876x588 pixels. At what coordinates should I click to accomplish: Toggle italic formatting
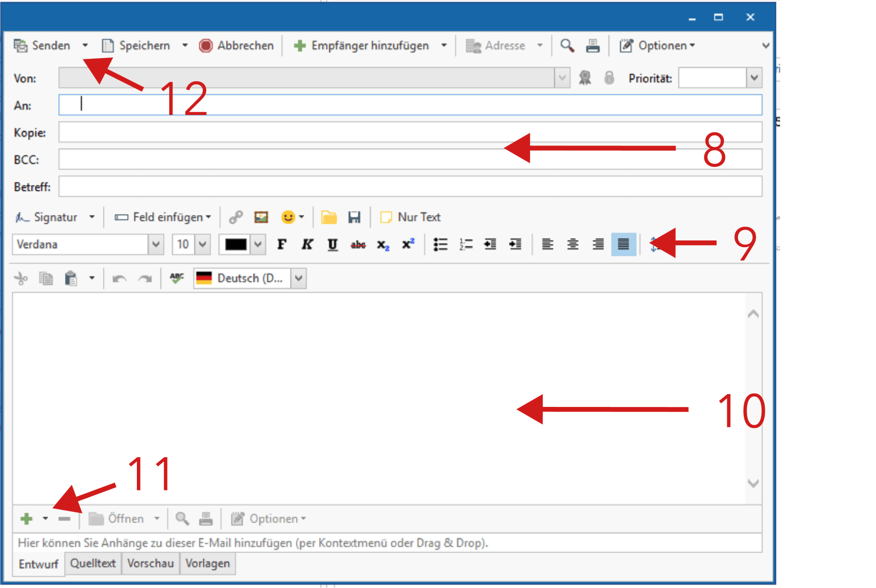pyautogui.click(x=307, y=245)
